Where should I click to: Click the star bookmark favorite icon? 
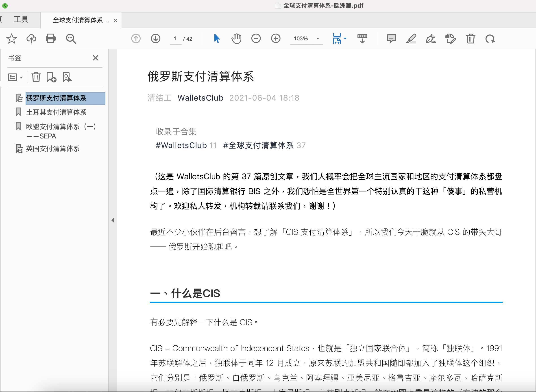[11, 39]
